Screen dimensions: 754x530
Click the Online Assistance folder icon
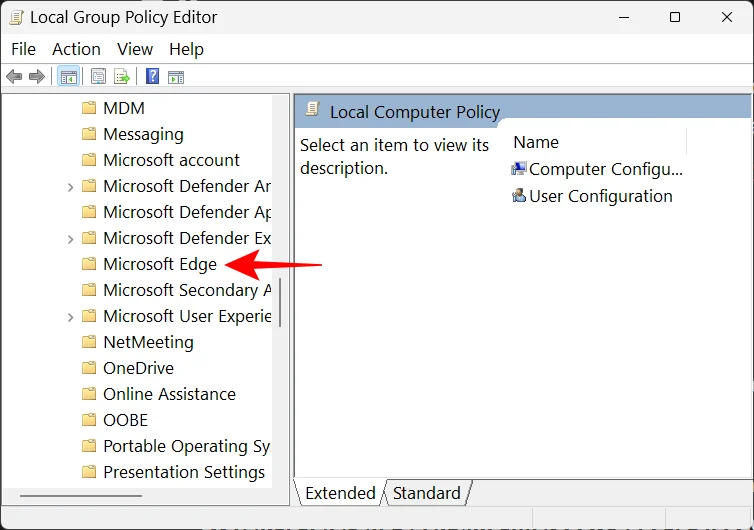tap(89, 394)
